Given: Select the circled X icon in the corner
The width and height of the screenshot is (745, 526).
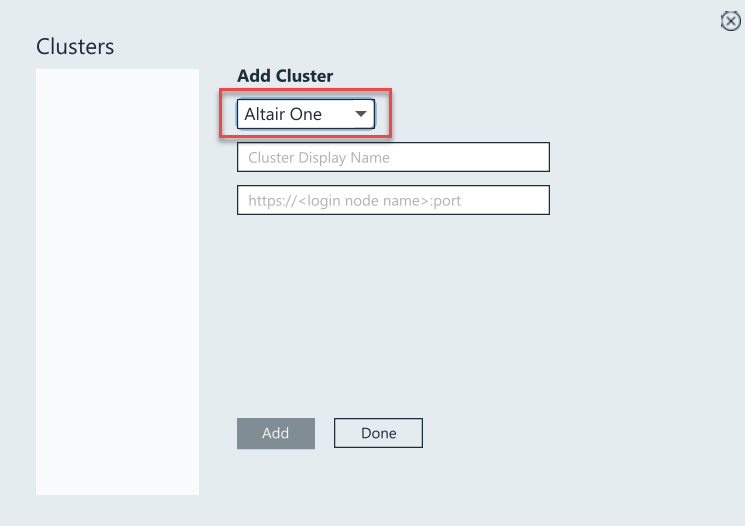Looking at the screenshot, I should (730, 21).
